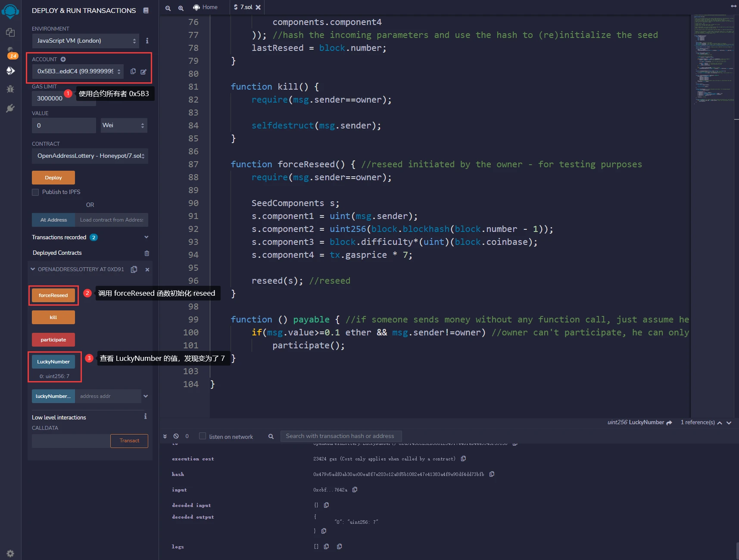Clear the terminal console

pyautogui.click(x=176, y=436)
